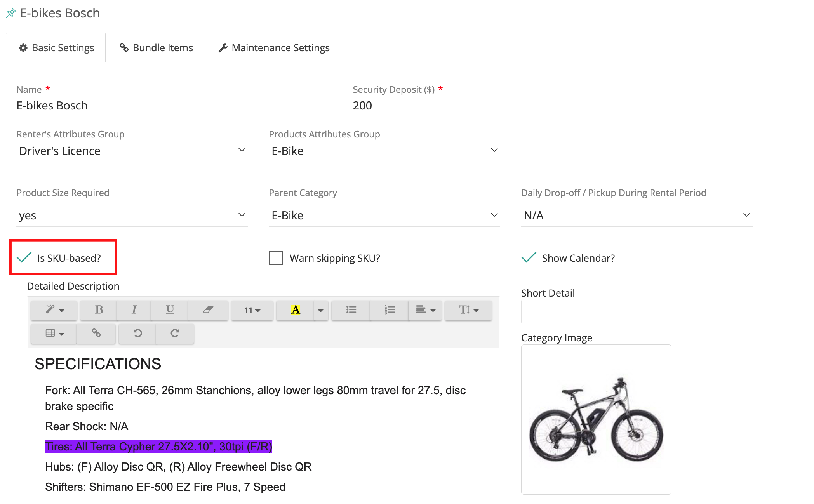Image resolution: width=814 pixels, height=504 pixels.
Task: Click the Name input field
Action: 174,106
